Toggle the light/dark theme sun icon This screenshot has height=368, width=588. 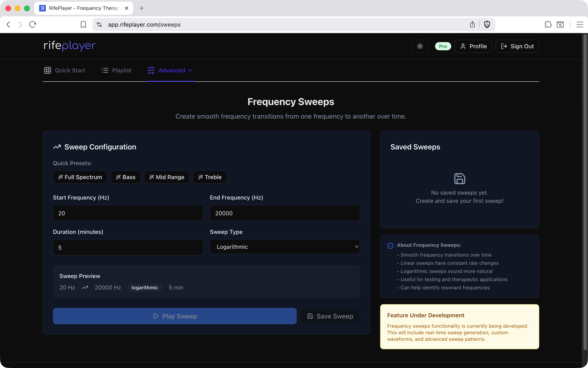click(420, 46)
